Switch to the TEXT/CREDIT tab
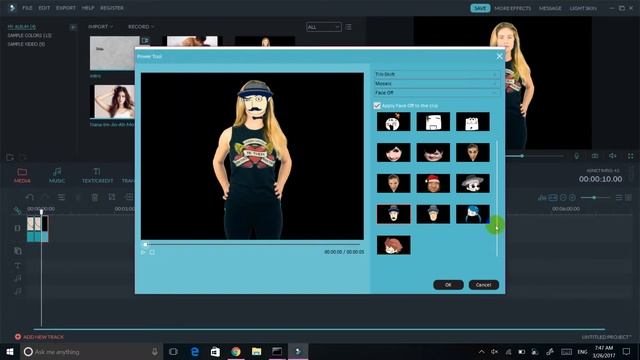Image resolution: width=640 pixels, height=360 pixels. point(97,175)
